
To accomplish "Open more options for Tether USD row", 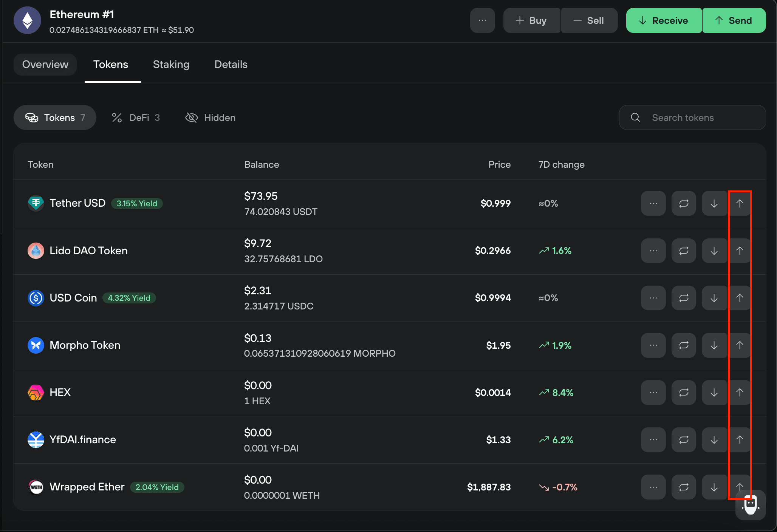I will [x=653, y=203].
